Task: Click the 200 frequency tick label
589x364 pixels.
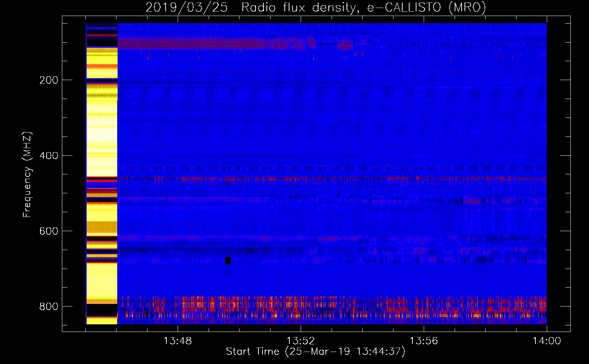Action: tap(49, 80)
